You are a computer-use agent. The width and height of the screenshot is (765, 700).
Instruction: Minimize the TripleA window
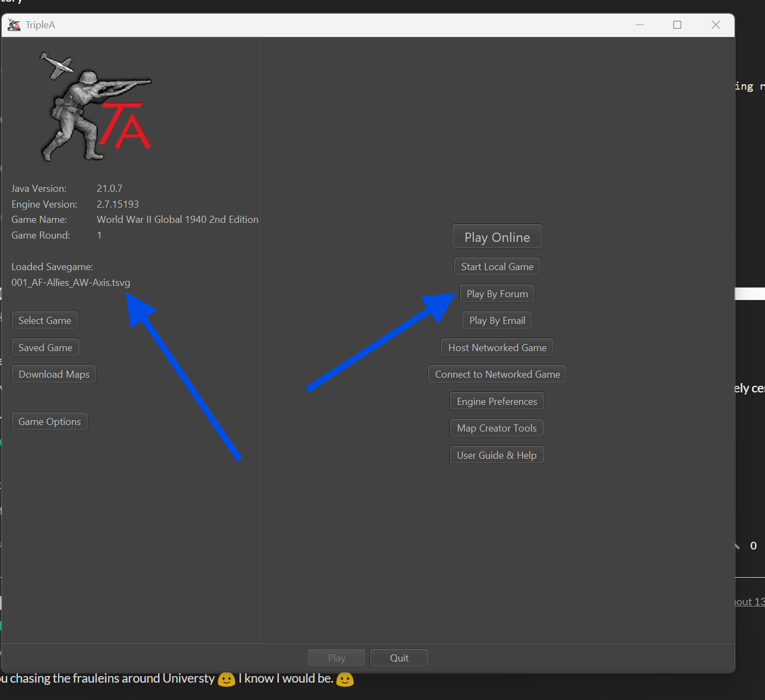(x=639, y=25)
